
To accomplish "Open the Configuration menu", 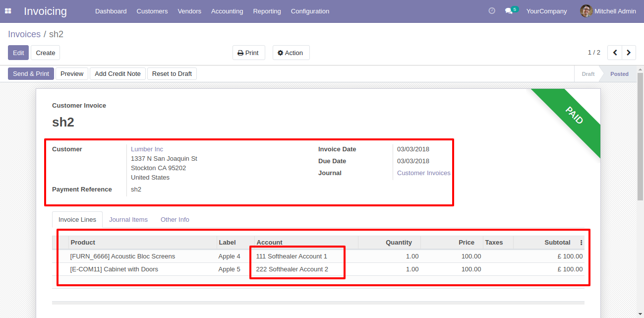I will coord(310,11).
